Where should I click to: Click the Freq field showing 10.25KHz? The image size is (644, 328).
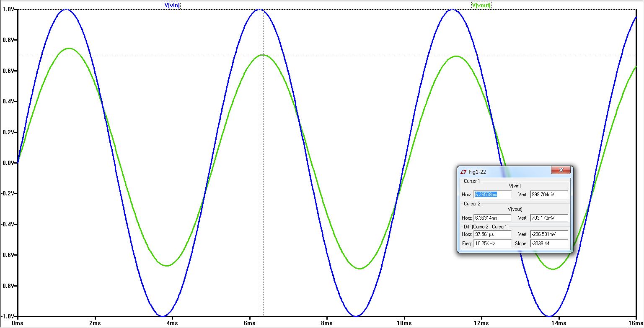(492, 243)
